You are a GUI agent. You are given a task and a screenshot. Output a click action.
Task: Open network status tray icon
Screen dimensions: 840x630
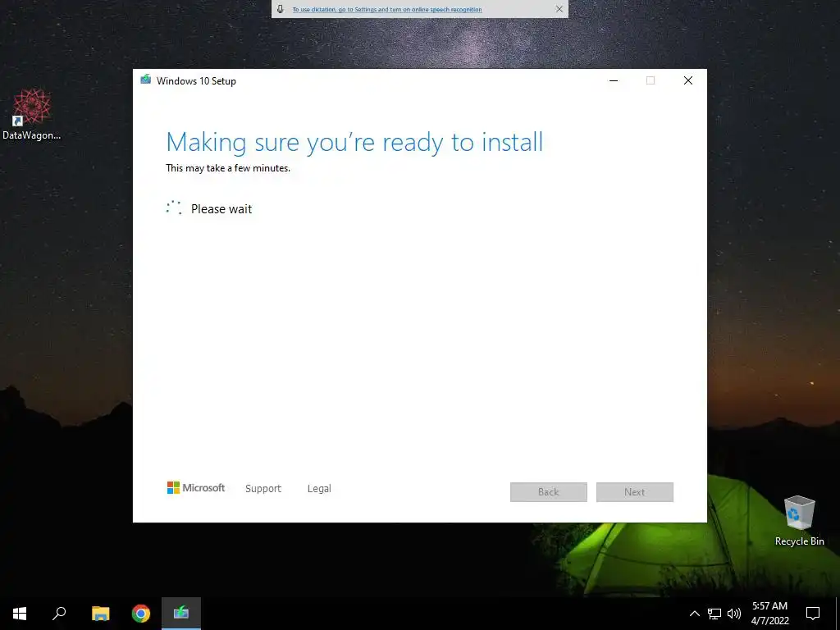click(x=714, y=614)
